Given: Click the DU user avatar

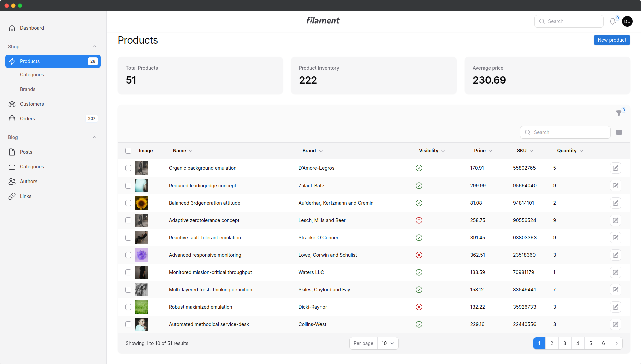Looking at the screenshot, I should tap(627, 21).
